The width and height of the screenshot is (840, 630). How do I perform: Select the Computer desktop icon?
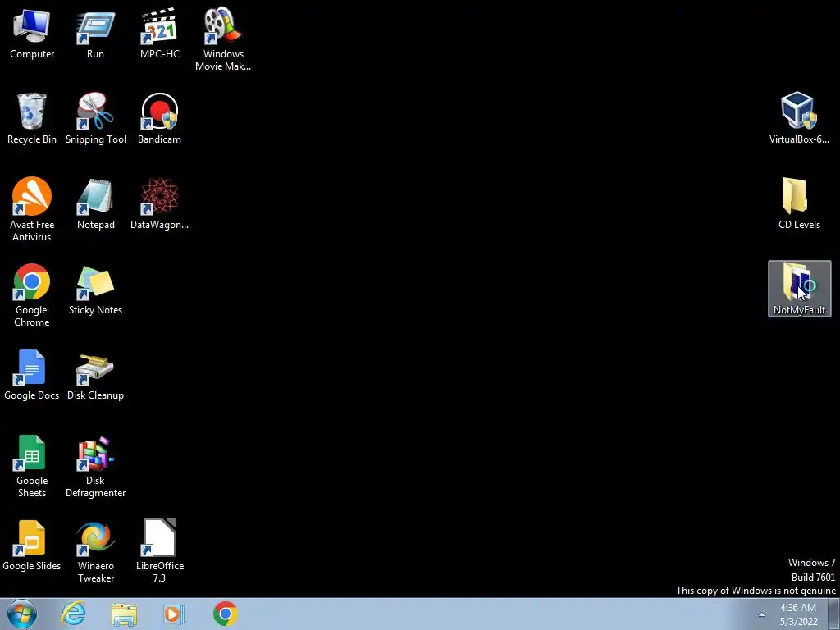click(32, 34)
